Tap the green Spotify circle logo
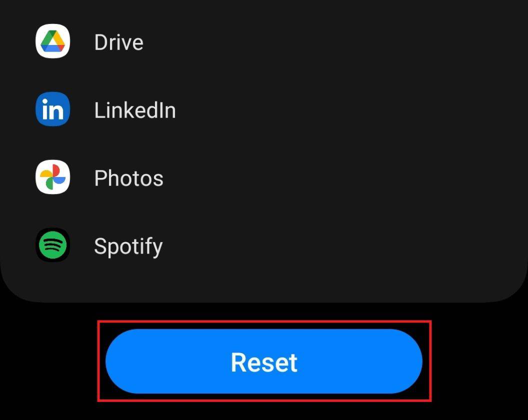528x420 pixels. [52, 245]
